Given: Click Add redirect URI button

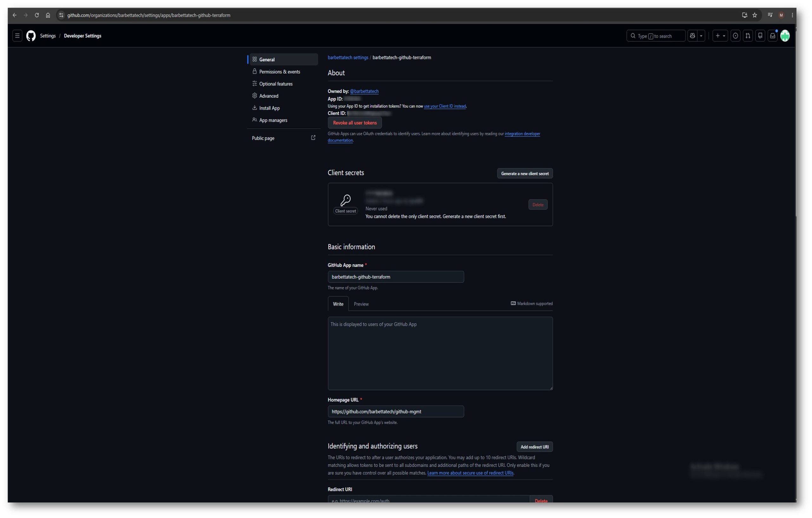Looking at the screenshot, I should tap(534, 447).
